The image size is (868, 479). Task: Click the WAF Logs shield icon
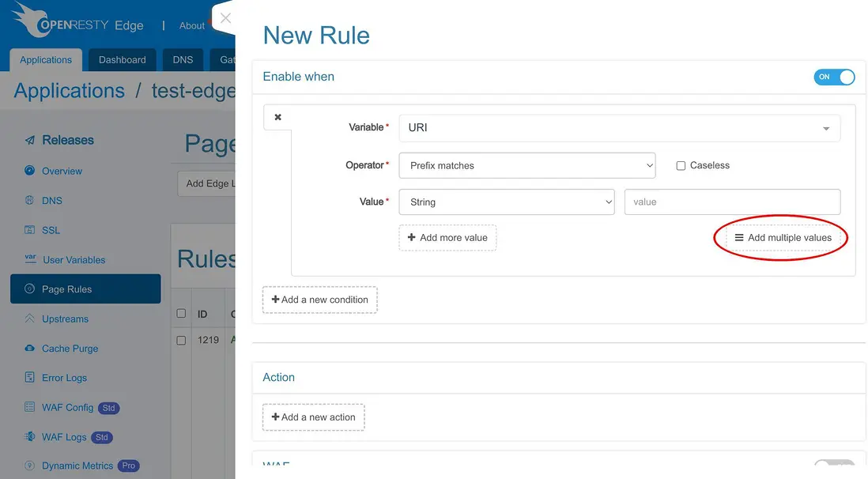coord(30,436)
